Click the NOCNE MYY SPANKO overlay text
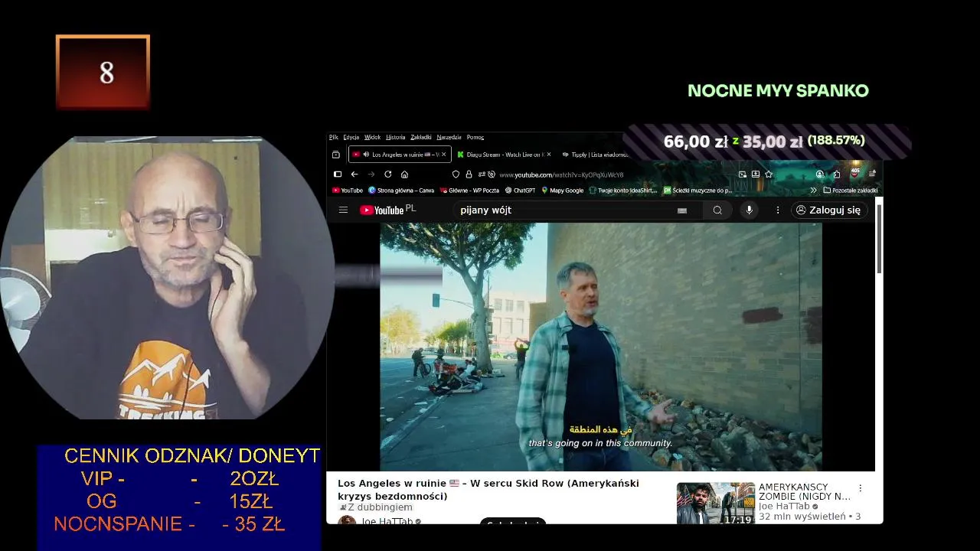 [778, 91]
